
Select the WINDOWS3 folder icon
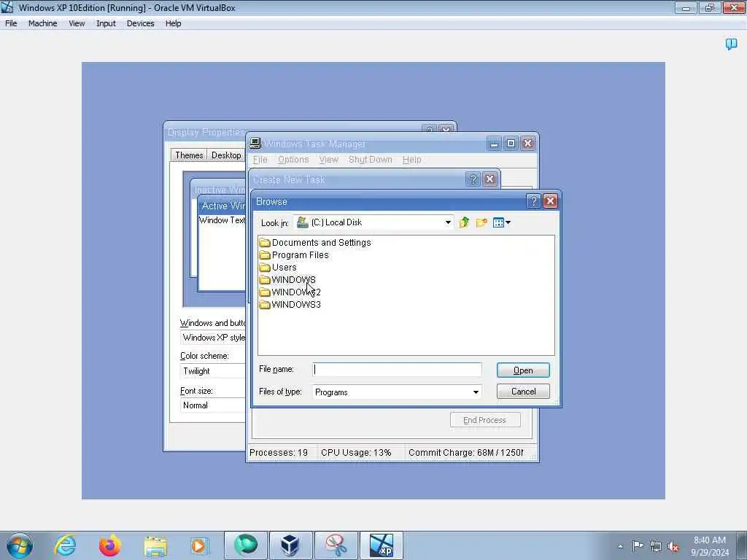[x=265, y=305]
